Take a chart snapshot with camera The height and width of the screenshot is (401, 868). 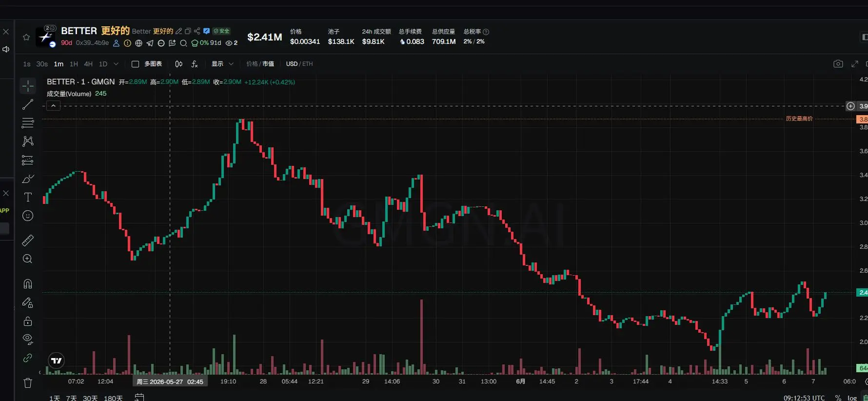click(x=838, y=64)
